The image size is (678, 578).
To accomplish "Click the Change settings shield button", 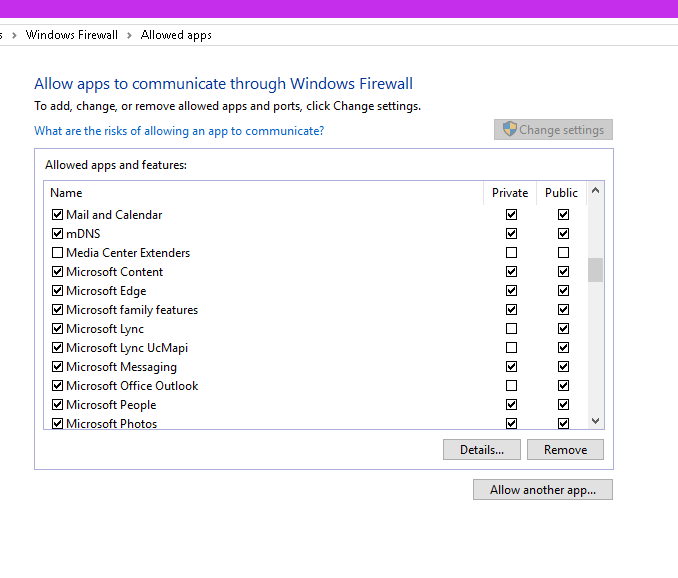I will pos(553,130).
